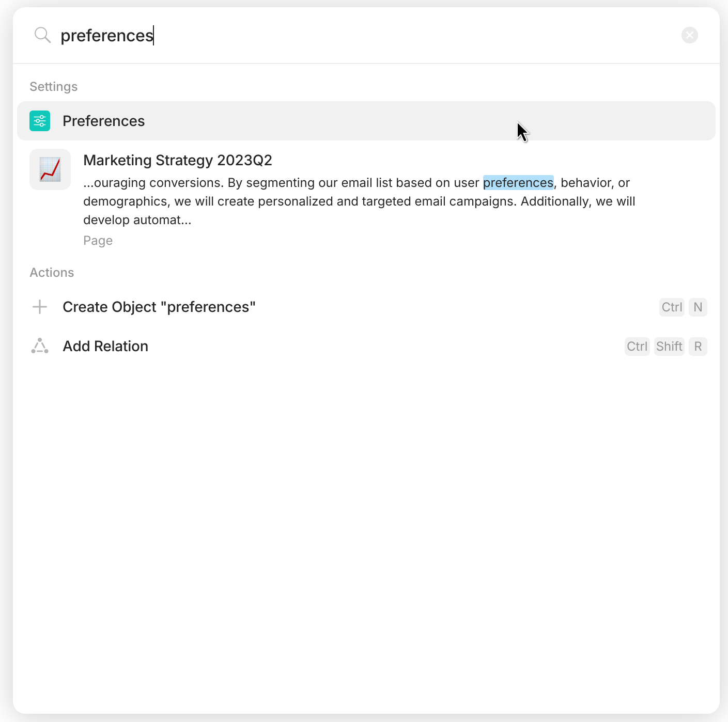Viewport: 728px width, 722px height.
Task: Click the N shortcut key badge
Action: coord(698,307)
